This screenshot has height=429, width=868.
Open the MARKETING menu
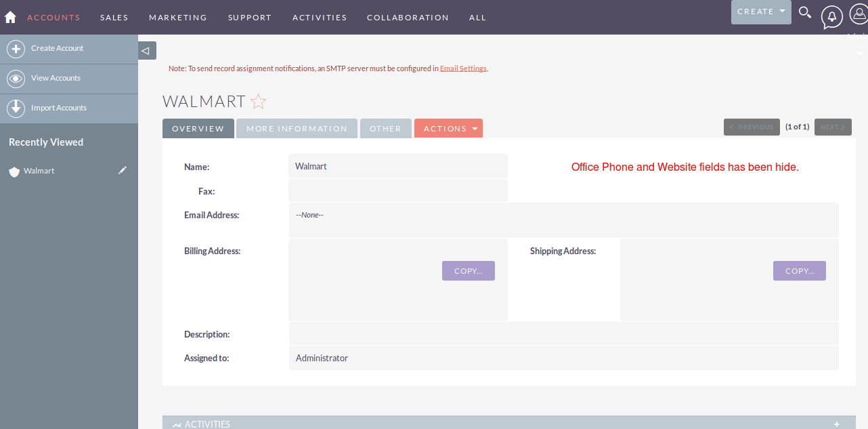coord(178,18)
